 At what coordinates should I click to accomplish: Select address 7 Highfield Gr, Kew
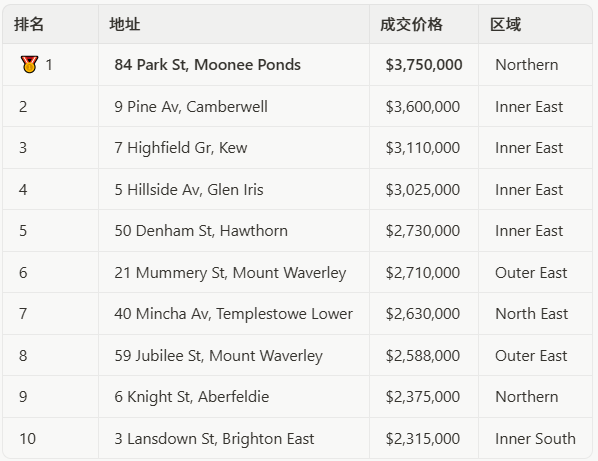[x=181, y=148]
